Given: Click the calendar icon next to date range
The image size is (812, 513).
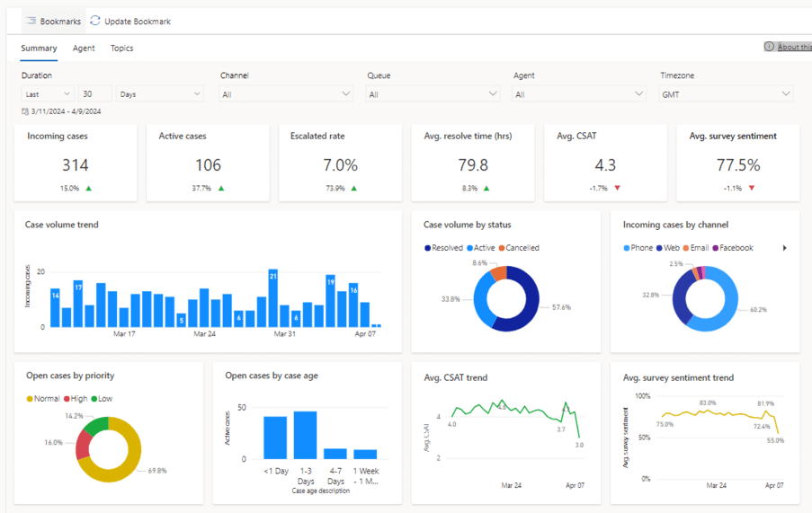Looking at the screenshot, I should click(x=25, y=111).
